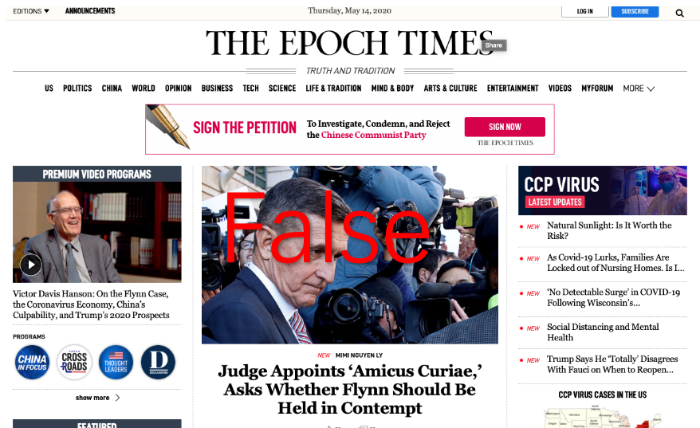
Task: Play the Victor Davis Hanson video
Action: (x=31, y=265)
